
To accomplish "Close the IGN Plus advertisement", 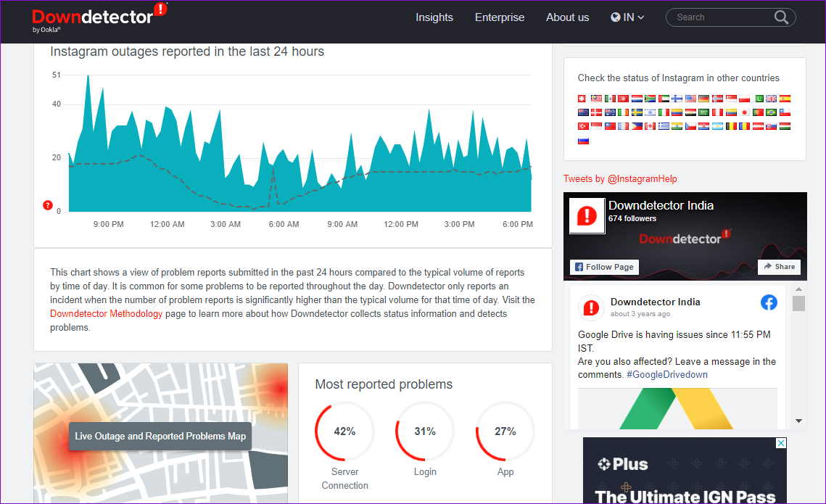I will click(x=781, y=443).
